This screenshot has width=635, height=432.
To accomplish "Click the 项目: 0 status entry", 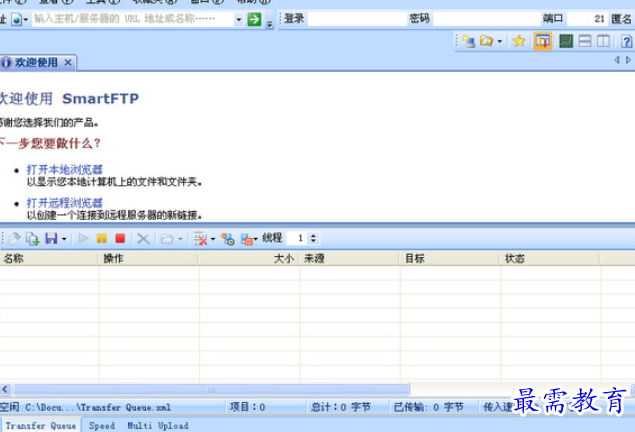I will point(247,407).
